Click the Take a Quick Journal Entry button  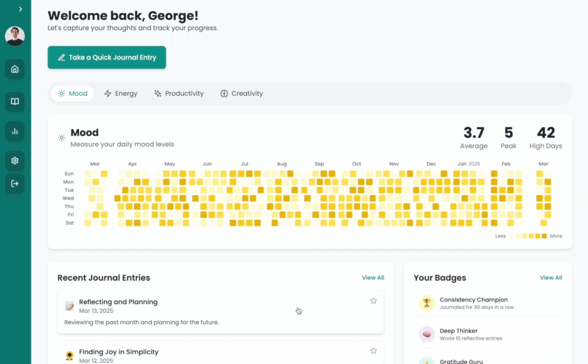point(107,57)
